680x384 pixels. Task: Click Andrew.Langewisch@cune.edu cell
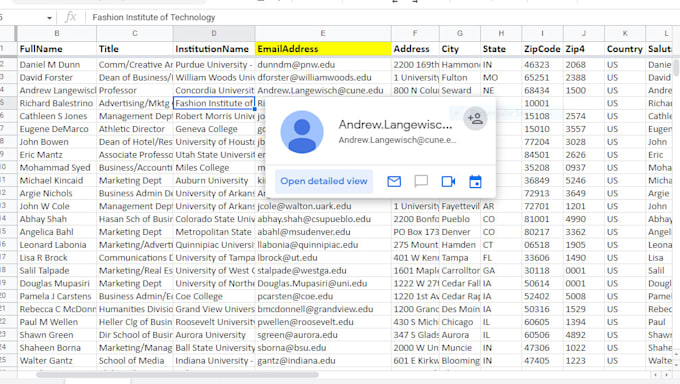[323, 90]
